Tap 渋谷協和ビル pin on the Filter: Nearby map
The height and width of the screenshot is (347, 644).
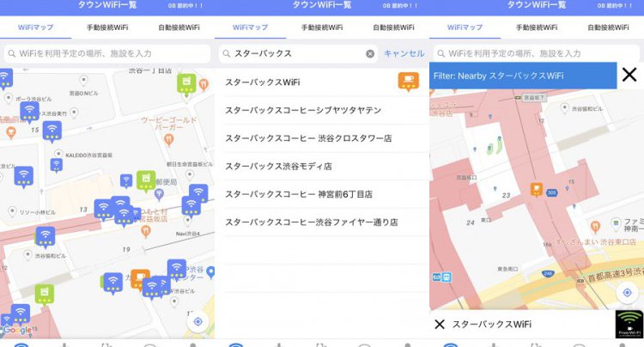click(x=564, y=108)
